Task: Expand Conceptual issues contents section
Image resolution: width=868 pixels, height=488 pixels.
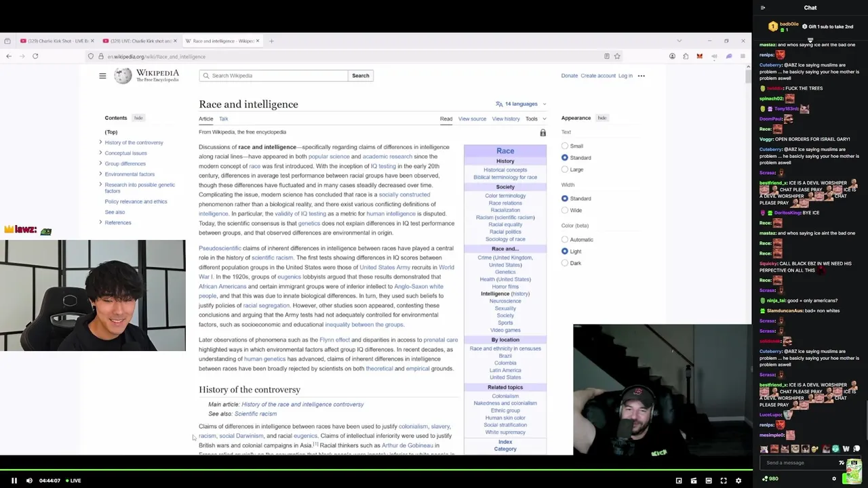Action: [x=100, y=153]
